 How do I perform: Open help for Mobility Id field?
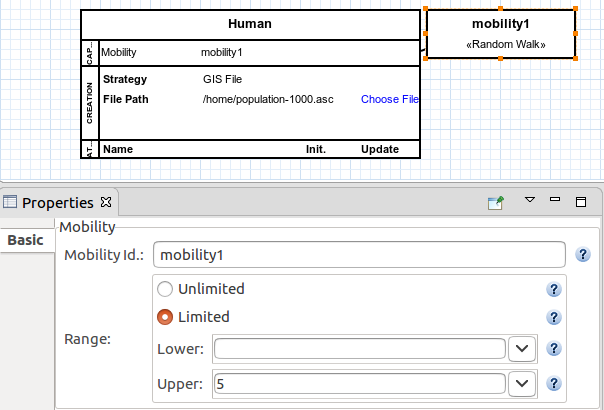(x=583, y=254)
